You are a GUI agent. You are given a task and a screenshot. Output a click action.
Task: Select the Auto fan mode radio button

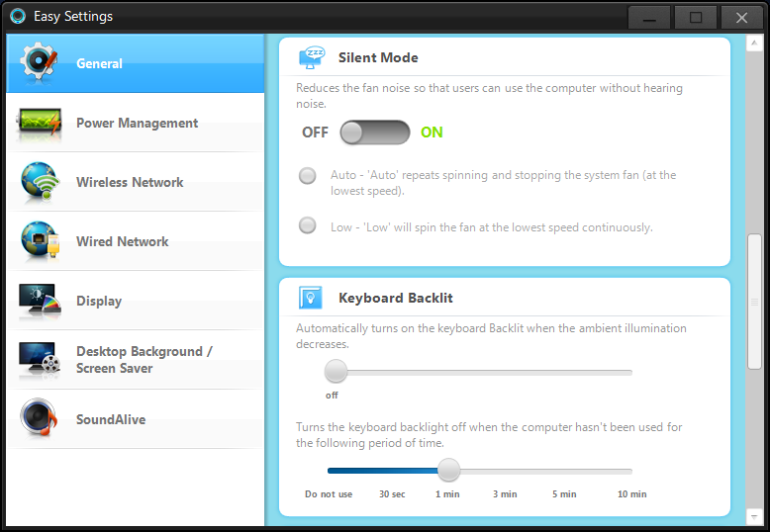point(308,176)
